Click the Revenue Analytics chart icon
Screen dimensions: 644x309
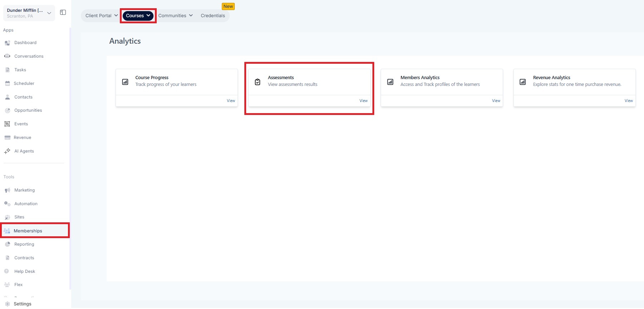[523, 82]
